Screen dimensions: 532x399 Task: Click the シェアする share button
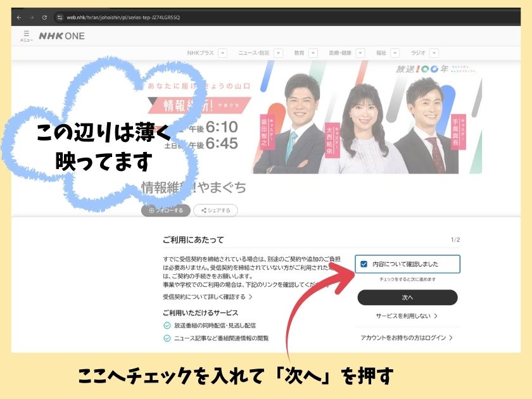(215, 210)
